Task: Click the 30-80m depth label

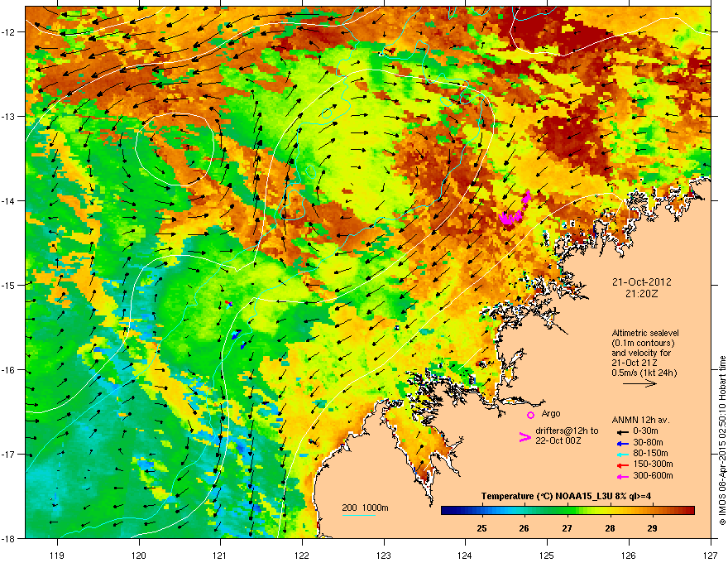Action: click(648, 443)
